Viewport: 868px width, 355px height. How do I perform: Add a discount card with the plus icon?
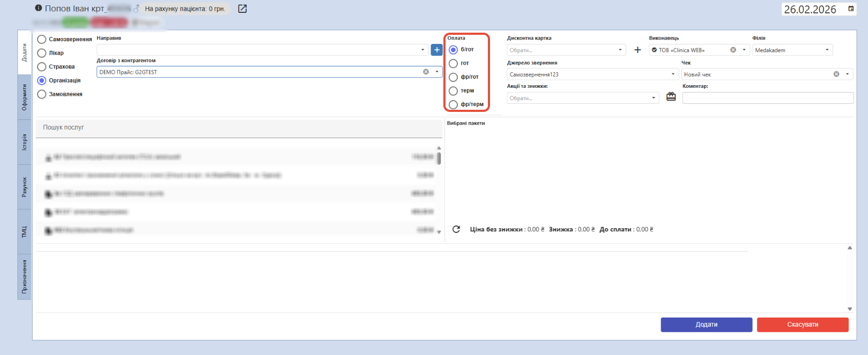tap(637, 50)
